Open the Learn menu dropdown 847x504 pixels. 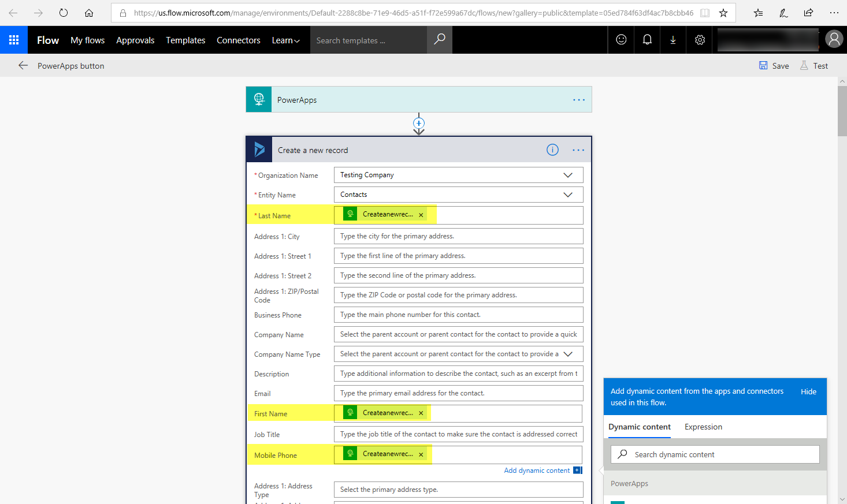(x=285, y=40)
